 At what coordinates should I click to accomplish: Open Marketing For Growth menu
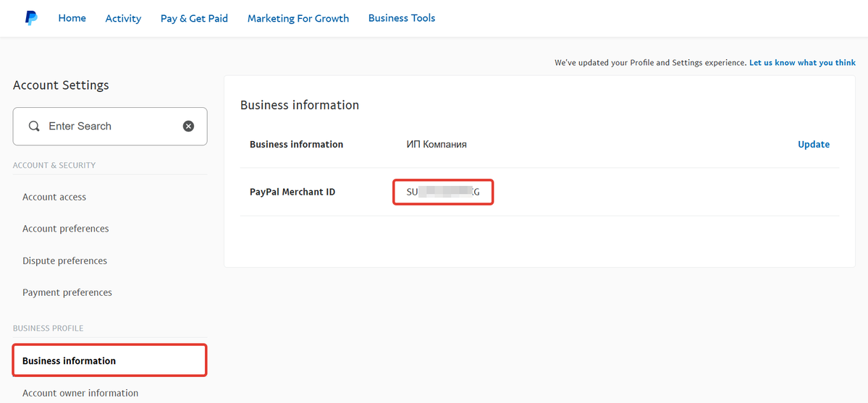click(298, 18)
